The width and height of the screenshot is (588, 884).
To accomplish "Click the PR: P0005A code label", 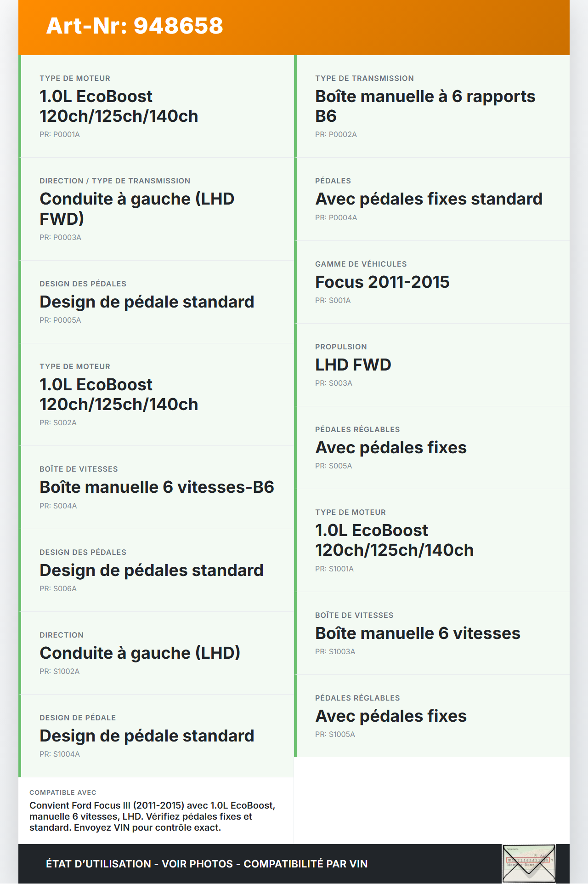I will (60, 320).
